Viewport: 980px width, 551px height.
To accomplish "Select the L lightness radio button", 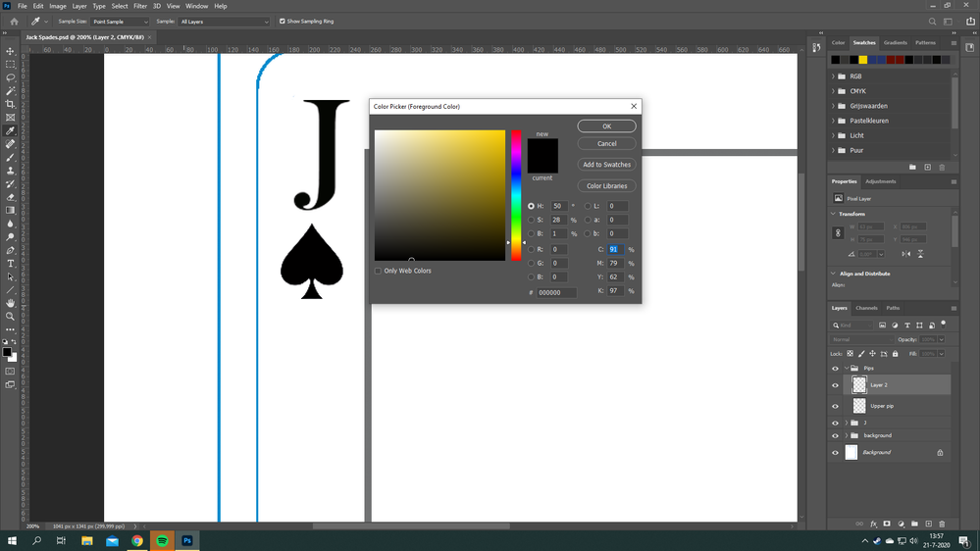I will [x=588, y=206].
